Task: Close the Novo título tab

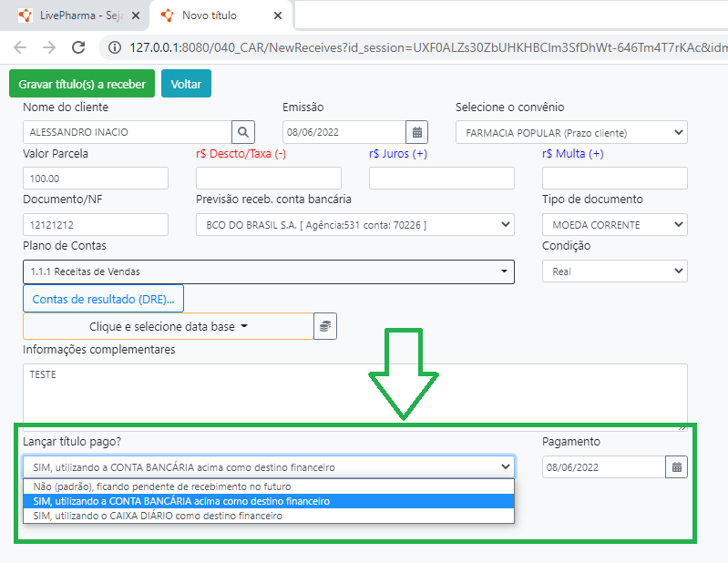Action: (x=278, y=16)
